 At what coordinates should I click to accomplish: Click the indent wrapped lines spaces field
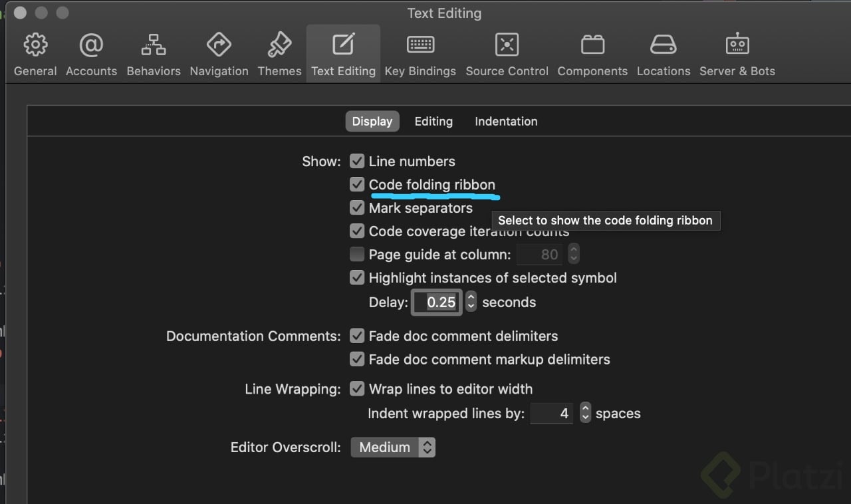click(x=551, y=413)
